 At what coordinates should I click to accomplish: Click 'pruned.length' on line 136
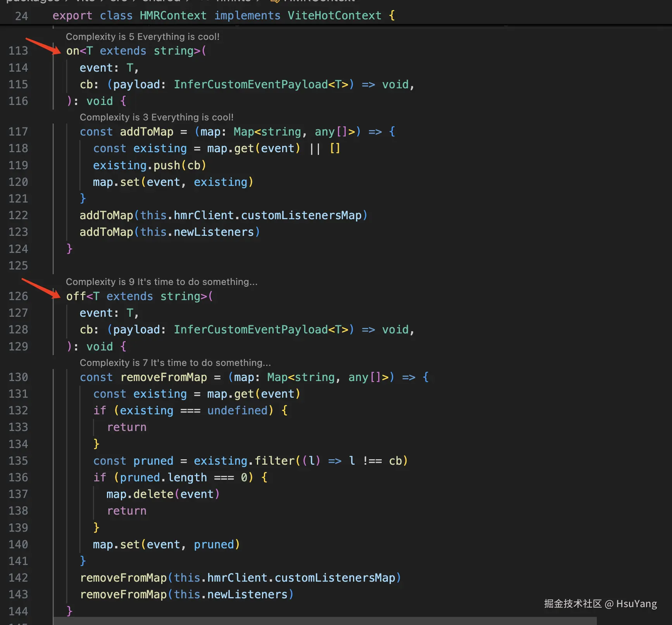163,478
